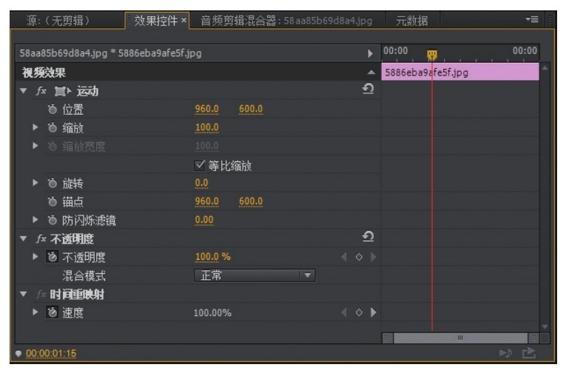The image size is (566, 373).
Task: Collapse the 运动 effect group
Action: [24, 91]
